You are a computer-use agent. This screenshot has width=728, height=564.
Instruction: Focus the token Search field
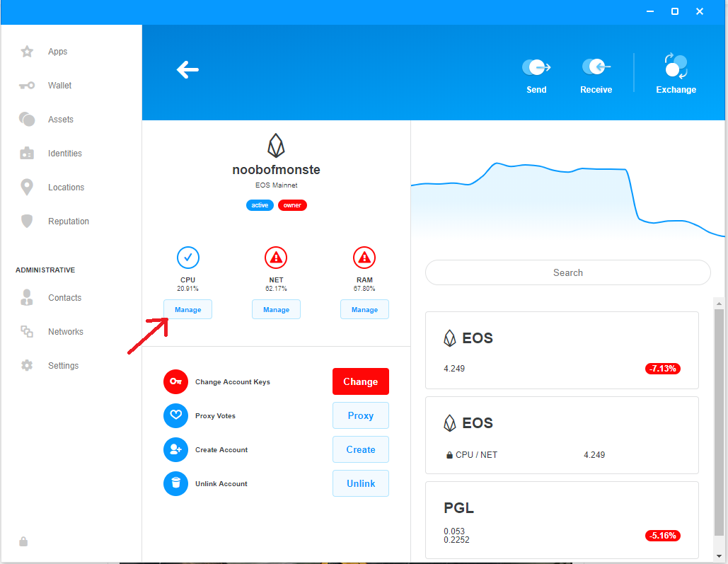coord(568,272)
